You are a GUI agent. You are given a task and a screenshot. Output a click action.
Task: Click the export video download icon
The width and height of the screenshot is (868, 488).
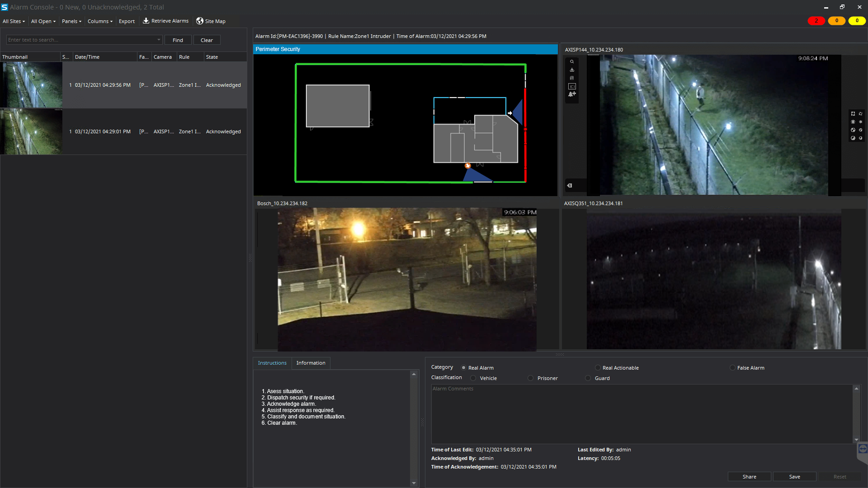pos(572,70)
